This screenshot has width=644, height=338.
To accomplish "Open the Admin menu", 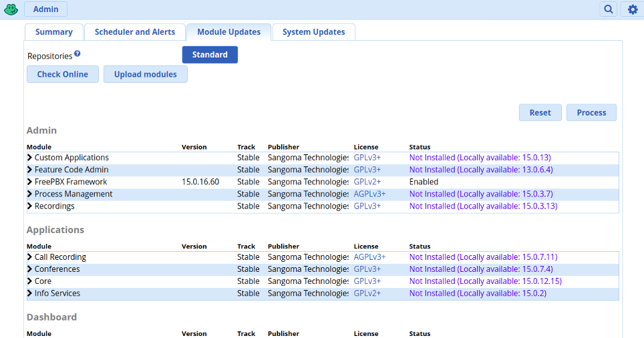I will pos(45,9).
